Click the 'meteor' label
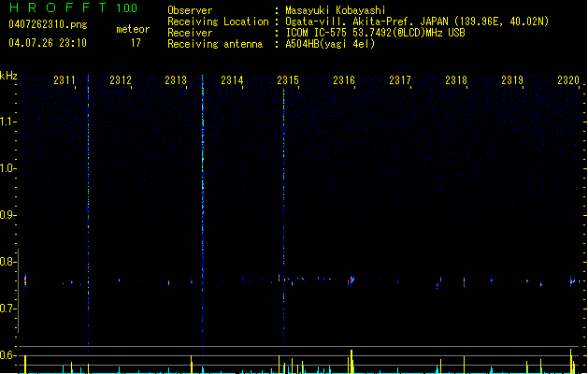588x374 pixels. [x=133, y=29]
